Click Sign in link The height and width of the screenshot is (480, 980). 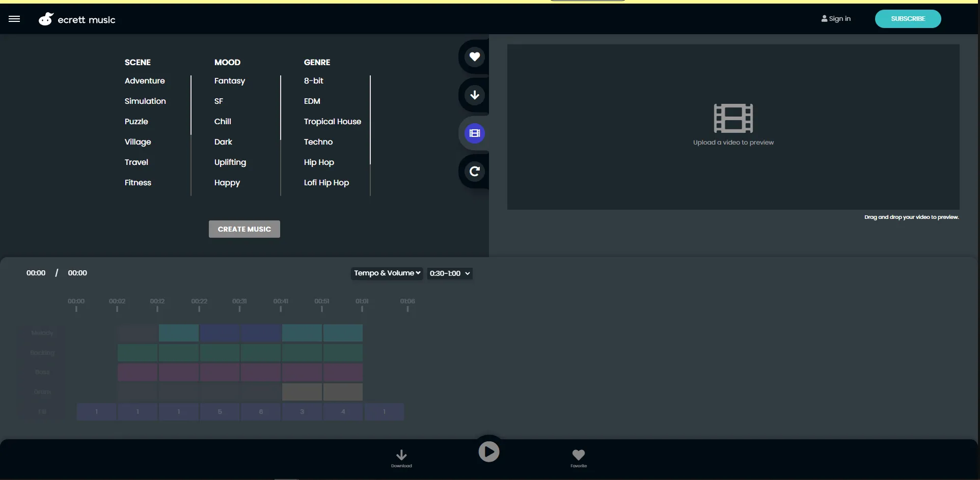click(836, 19)
